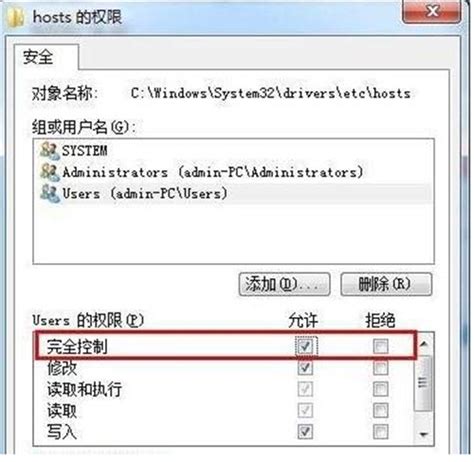The width and height of the screenshot is (474, 462).
Task: Click permissions list scroll up arrow
Action: coord(424,344)
